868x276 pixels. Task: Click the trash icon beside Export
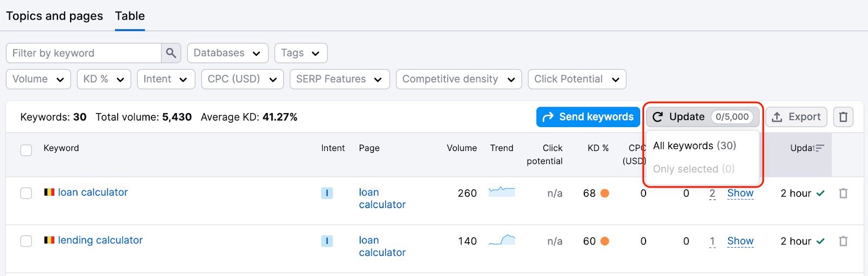pos(843,117)
